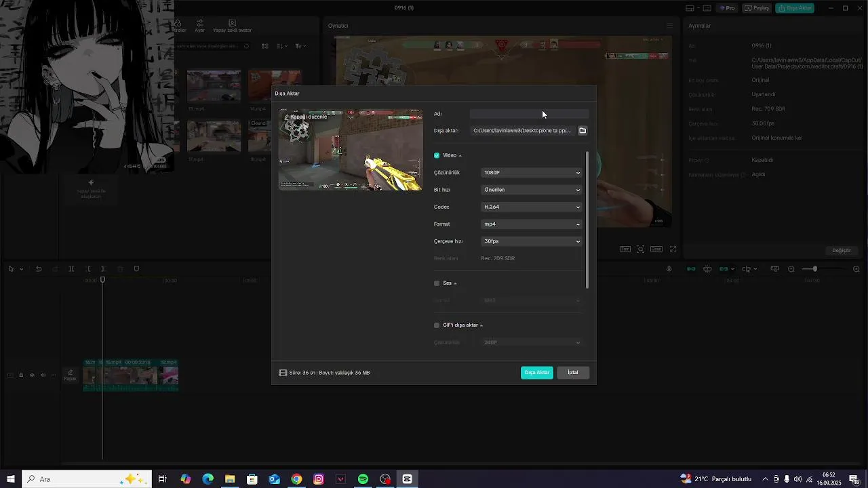Click the timeline playhead marker
This screenshot has height=488, width=868.
[x=103, y=280]
